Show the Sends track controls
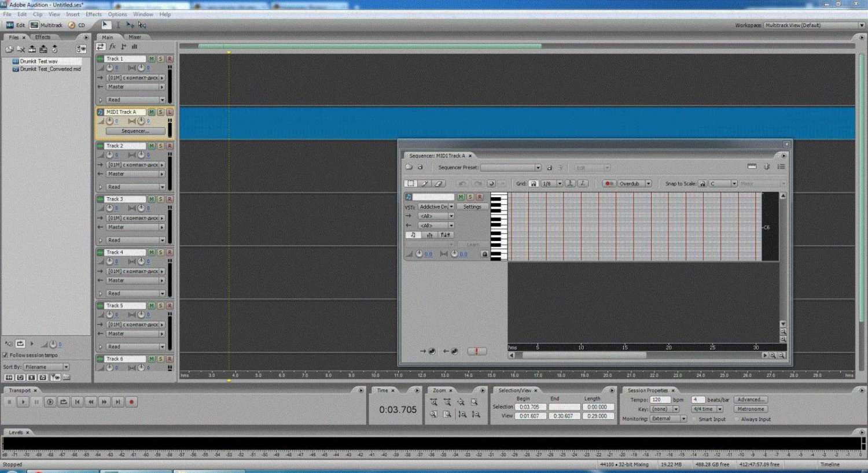The image size is (868, 473). 123,46
